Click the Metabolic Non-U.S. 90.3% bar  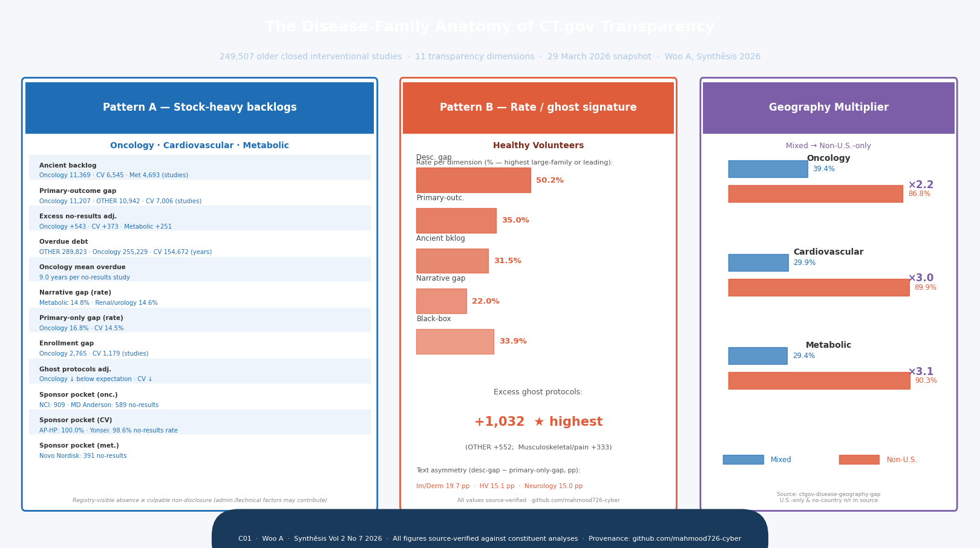[819, 380]
